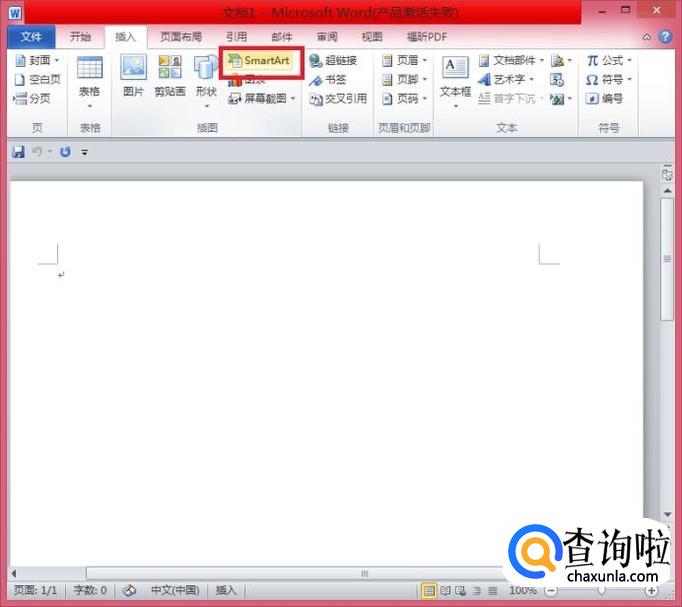
Task: Open the object insert dropdown
Action: coord(569,99)
